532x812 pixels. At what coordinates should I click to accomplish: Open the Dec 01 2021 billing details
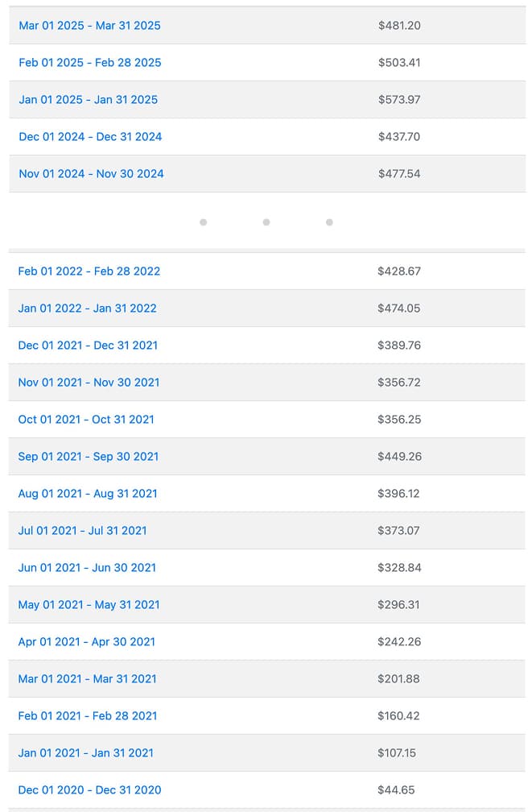(88, 345)
